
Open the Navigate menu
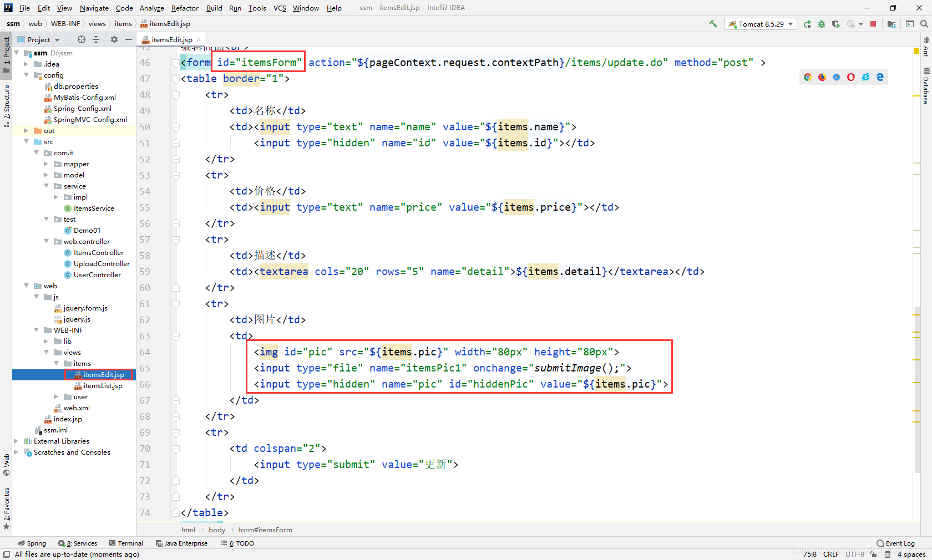tap(94, 8)
